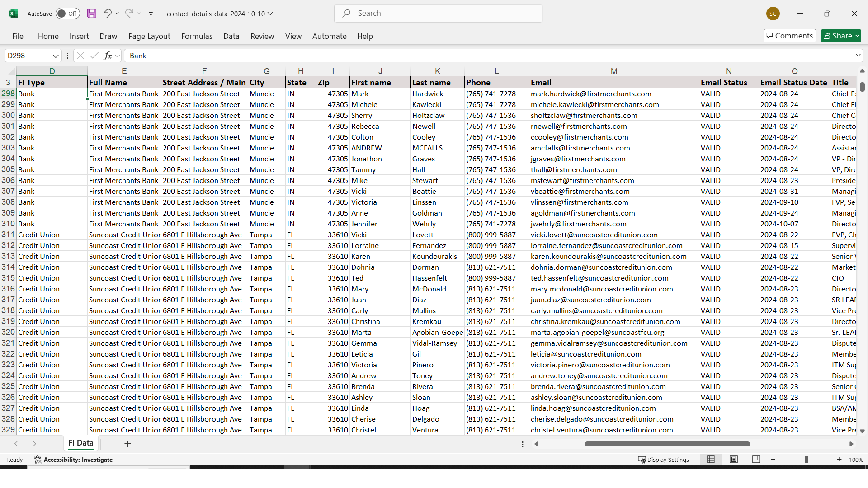This screenshot has height=488, width=868.
Task: Click the Insert Function fx icon
Action: 108,56
